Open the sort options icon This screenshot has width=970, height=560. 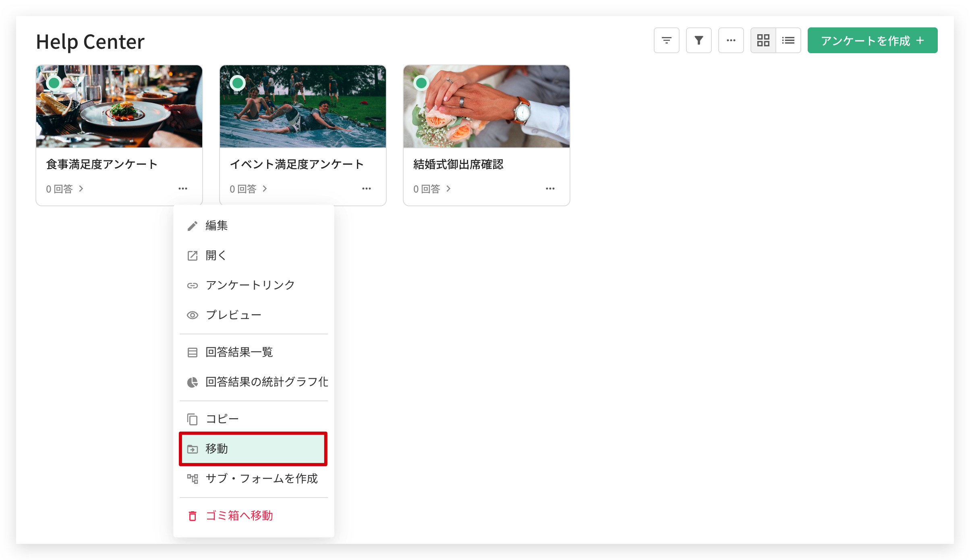click(666, 40)
